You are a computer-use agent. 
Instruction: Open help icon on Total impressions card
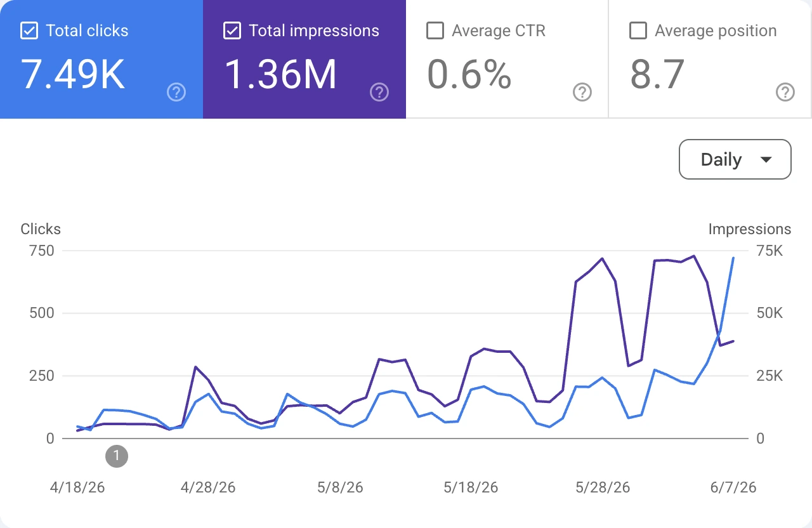[x=379, y=93]
